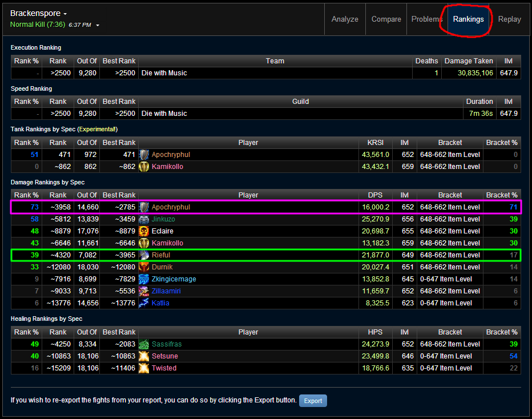
Task: Switch to the Analyze tab
Action: point(345,19)
